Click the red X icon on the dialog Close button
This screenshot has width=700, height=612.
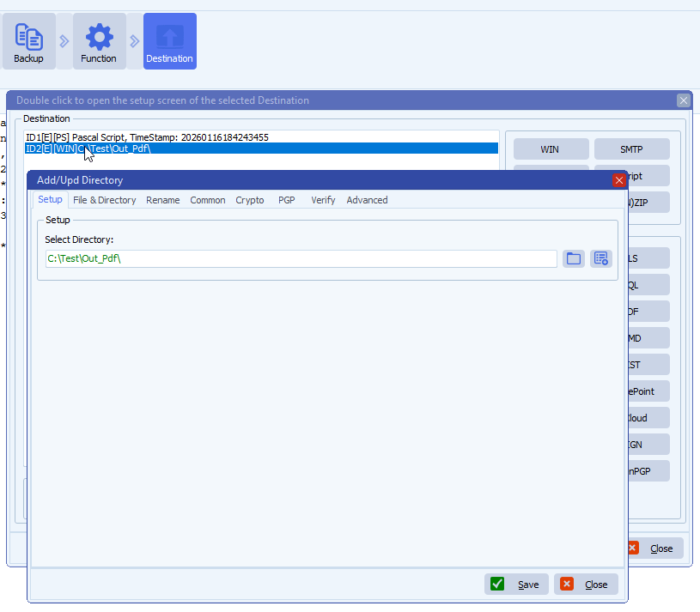[x=567, y=584]
